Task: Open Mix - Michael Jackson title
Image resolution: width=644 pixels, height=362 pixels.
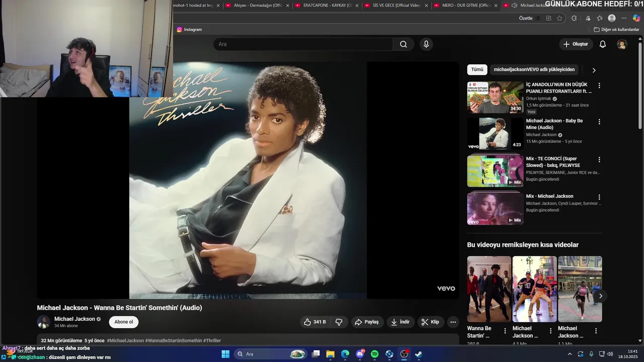Action: tap(549, 196)
